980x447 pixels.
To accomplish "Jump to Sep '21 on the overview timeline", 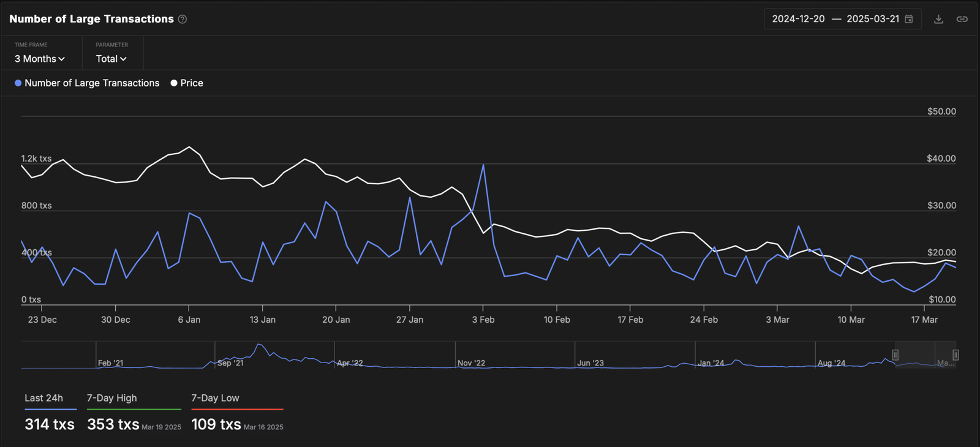I will click(x=230, y=363).
